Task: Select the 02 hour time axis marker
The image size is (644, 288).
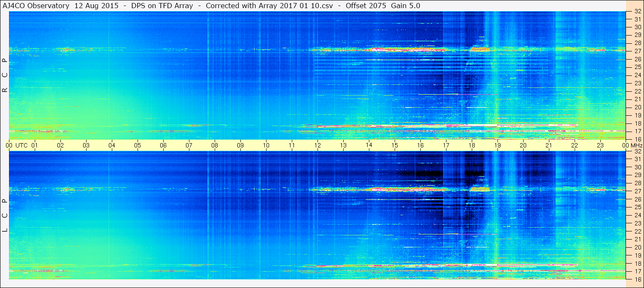Action: [x=60, y=145]
